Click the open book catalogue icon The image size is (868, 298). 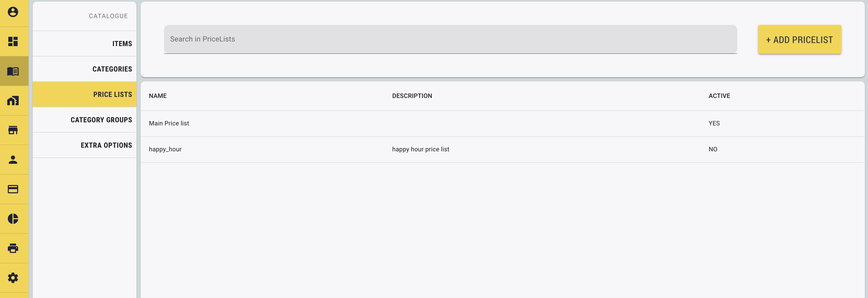click(x=13, y=71)
